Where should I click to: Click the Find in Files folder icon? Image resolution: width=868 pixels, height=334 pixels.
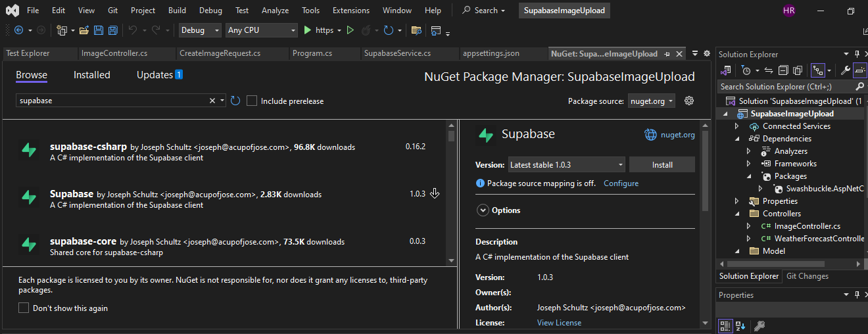(416, 30)
